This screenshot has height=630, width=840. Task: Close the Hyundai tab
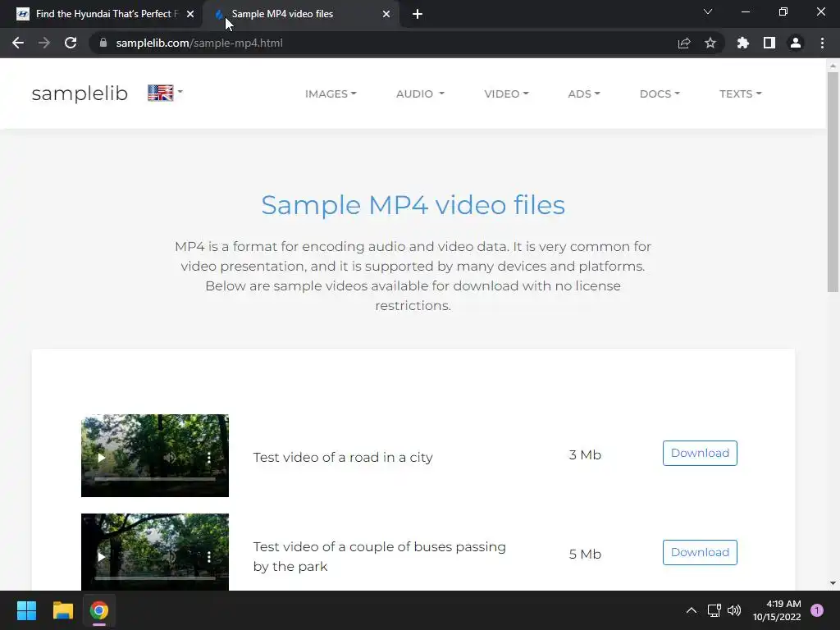[190, 15]
